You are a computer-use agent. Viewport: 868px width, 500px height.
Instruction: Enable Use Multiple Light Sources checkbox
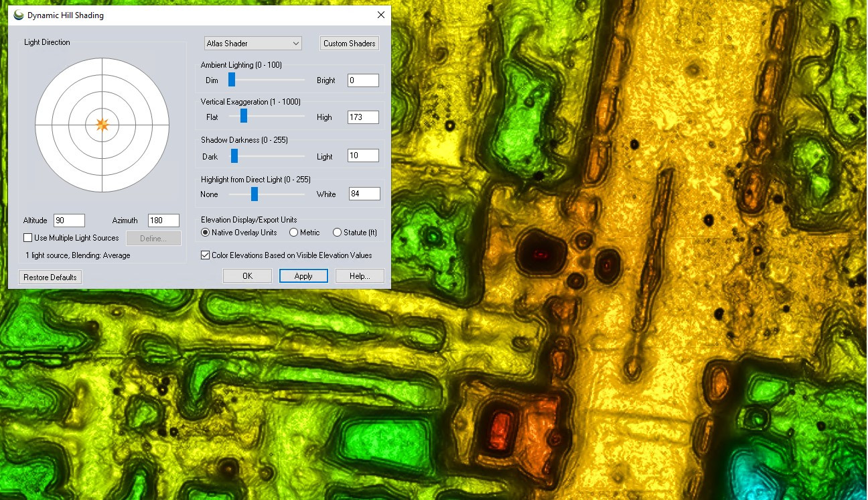28,238
